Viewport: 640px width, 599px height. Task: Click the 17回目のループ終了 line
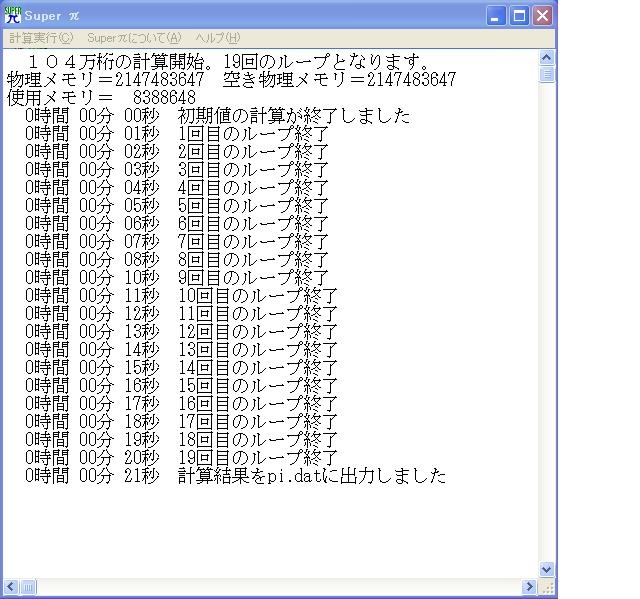(181, 422)
